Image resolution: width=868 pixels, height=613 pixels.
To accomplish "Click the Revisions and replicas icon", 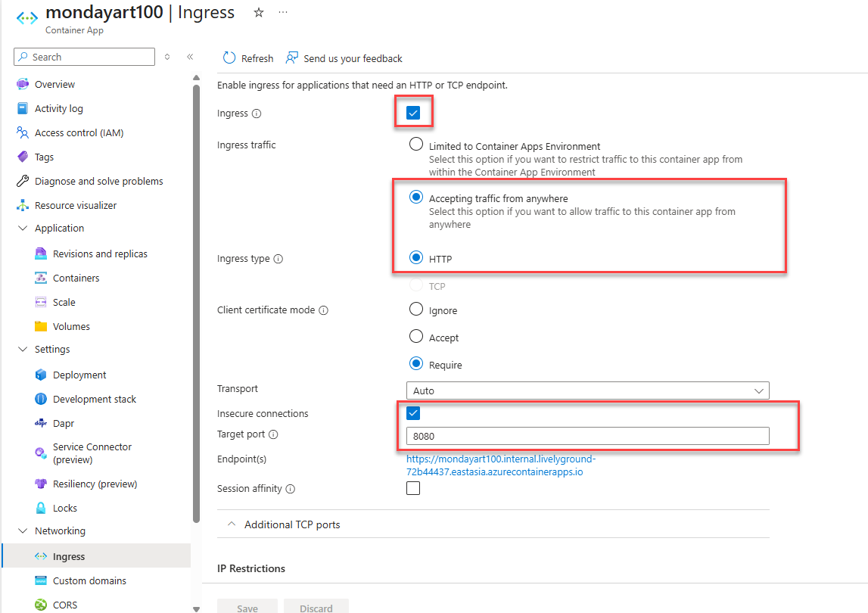I will 41,254.
